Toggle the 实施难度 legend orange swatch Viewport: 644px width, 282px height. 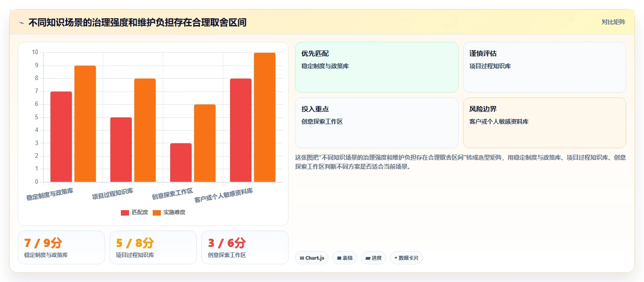tap(157, 212)
